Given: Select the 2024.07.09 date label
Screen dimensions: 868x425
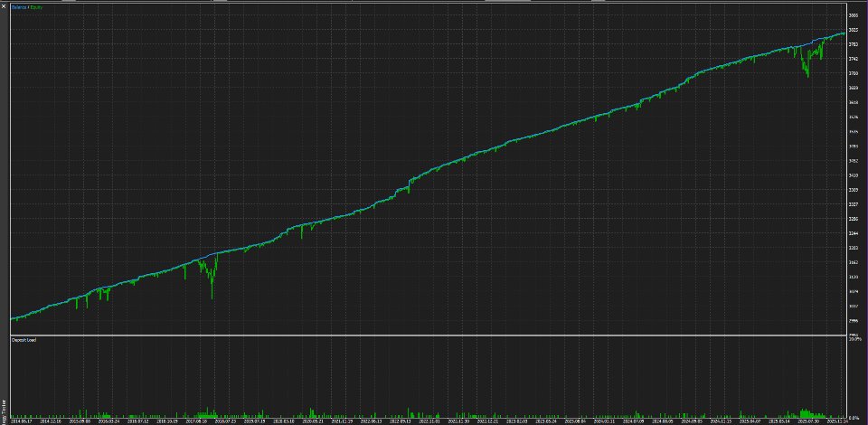Looking at the screenshot, I should point(633,421).
